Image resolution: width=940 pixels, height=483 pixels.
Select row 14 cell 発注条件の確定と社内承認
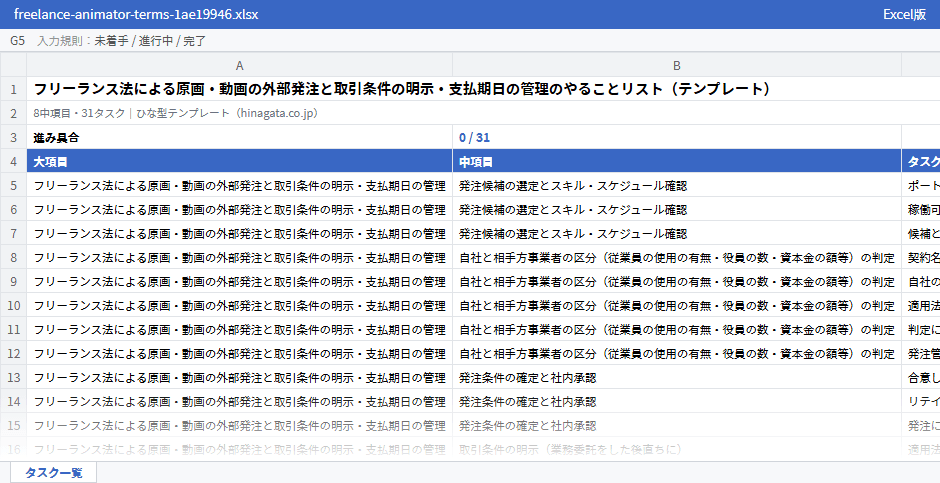click(x=677, y=402)
